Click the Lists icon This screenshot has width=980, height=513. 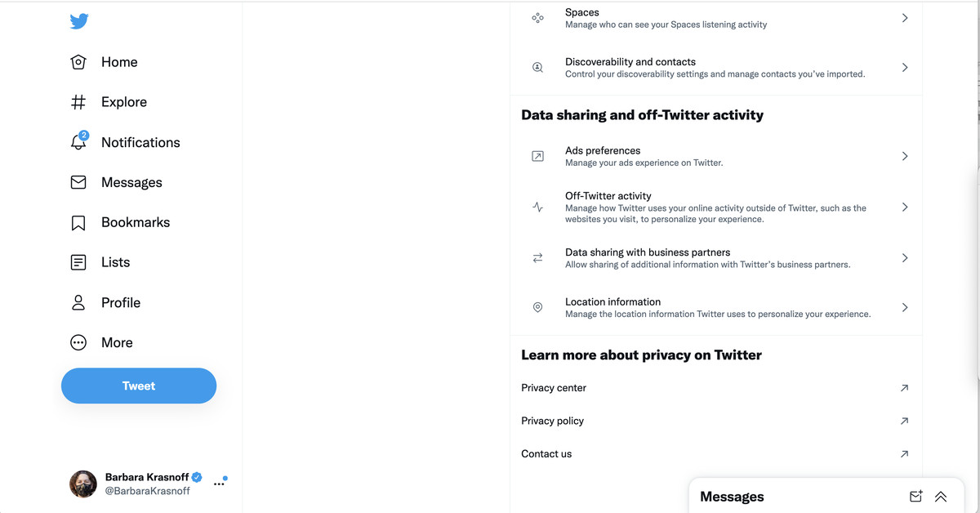pos(78,262)
